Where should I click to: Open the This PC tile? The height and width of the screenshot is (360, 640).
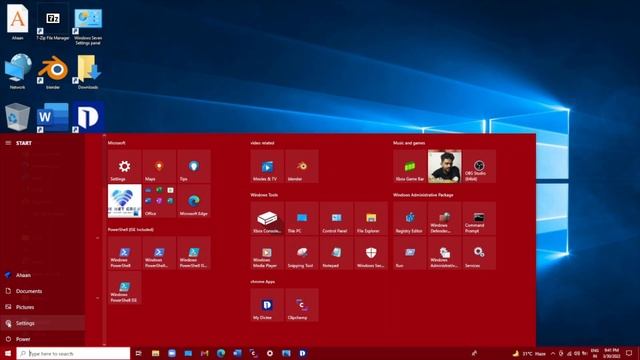point(302,218)
